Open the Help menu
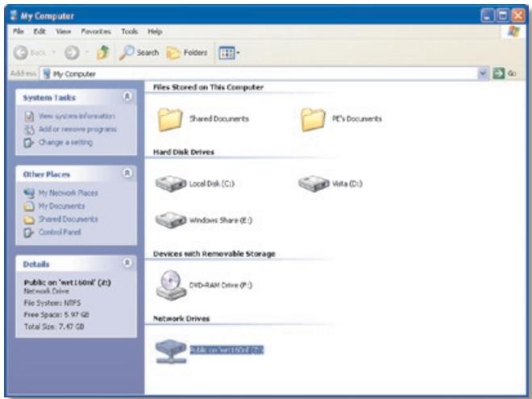Image resolution: width=532 pixels, height=399 pixels. click(x=155, y=31)
